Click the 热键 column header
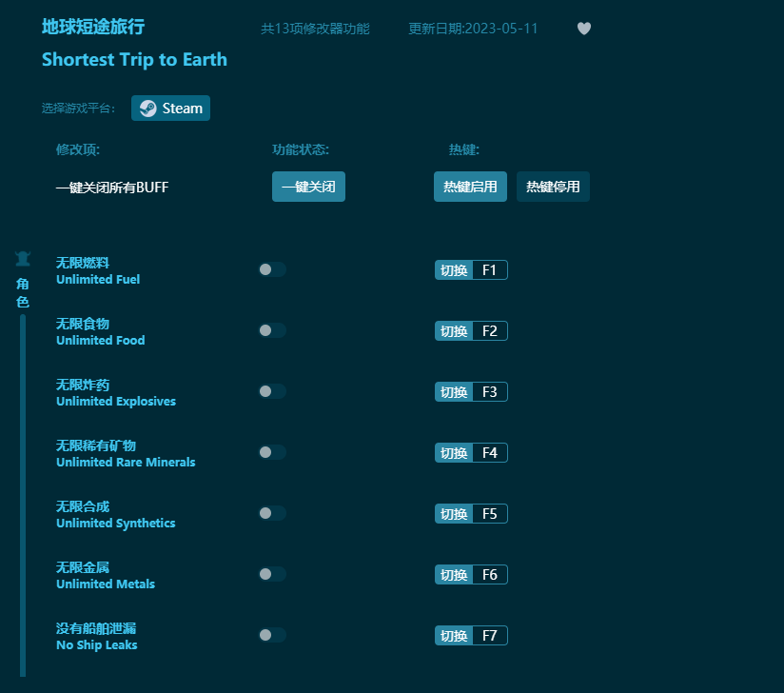The height and width of the screenshot is (693, 784). [464, 149]
